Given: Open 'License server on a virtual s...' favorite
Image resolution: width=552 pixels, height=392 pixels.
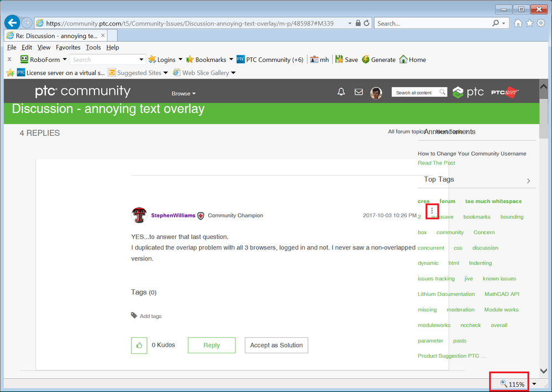Looking at the screenshot, I should [x=61, y=72].
